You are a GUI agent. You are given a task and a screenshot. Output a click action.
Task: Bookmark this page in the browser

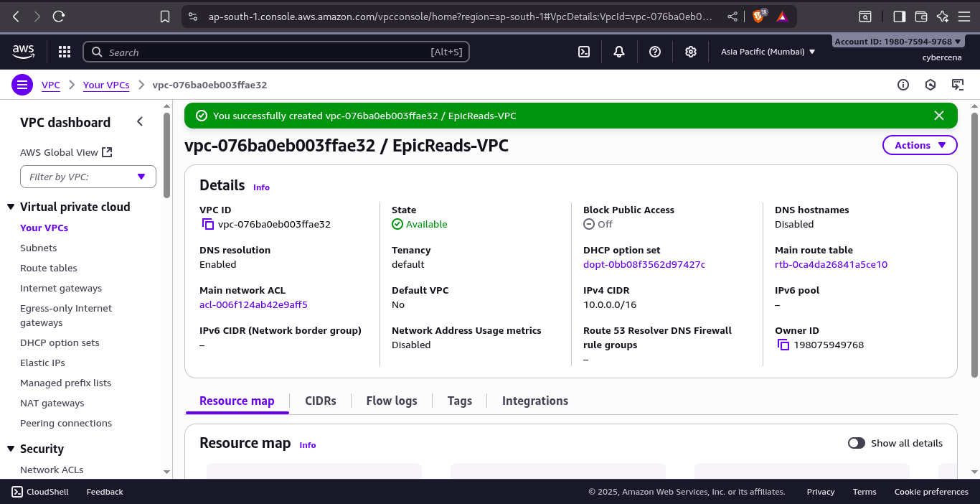click(x=165, y=16)
